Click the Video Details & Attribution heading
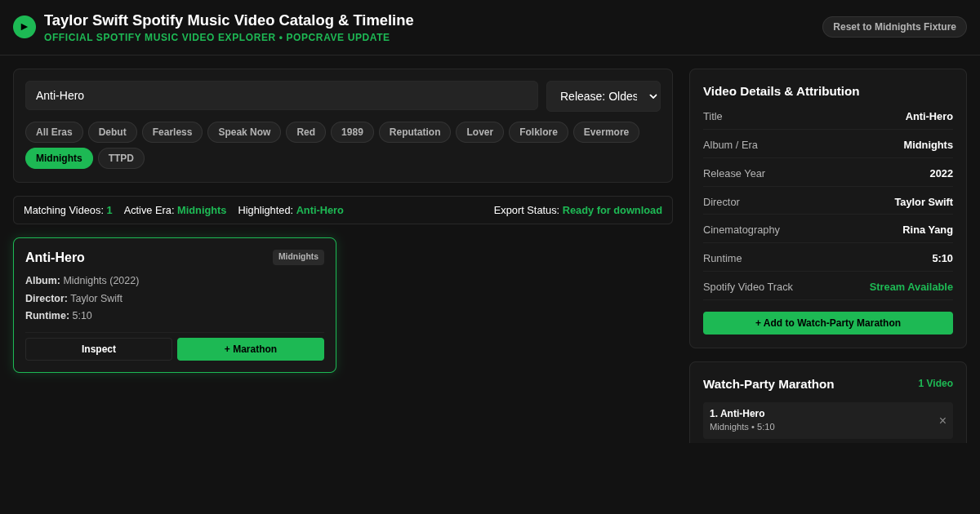 click(x=781, y=91)
